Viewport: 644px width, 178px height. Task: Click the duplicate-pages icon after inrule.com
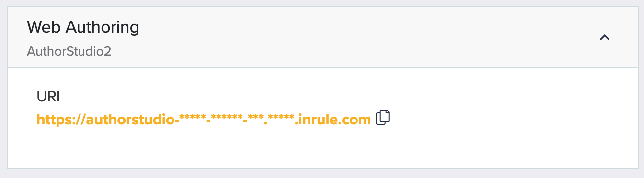(x=383, y=118)
